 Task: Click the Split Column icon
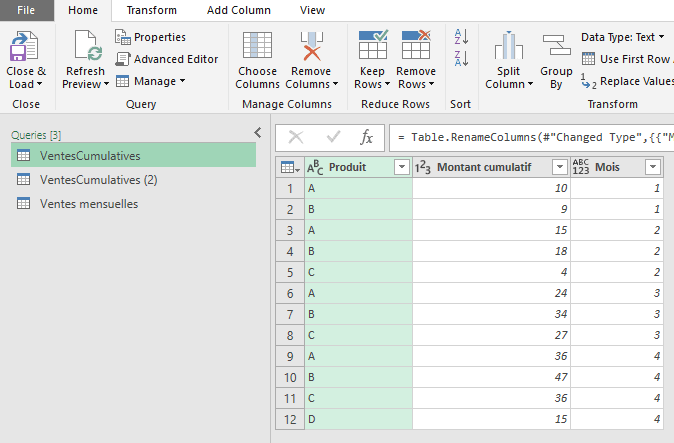(x=509, y=48)
